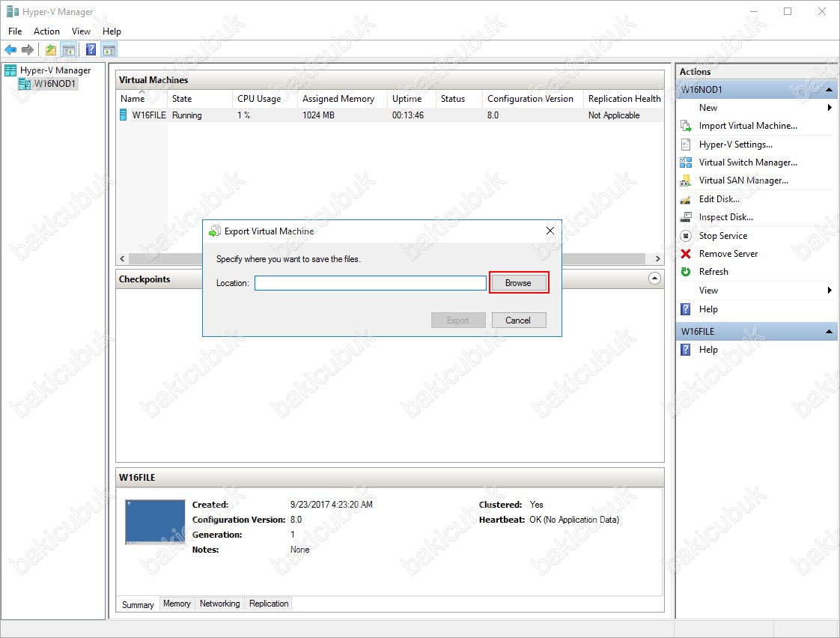Toggle the Show/Hide Console Tree toolbar icon
Image resolution: width=840 pixels, height=638 pixels.
[68, 50]
